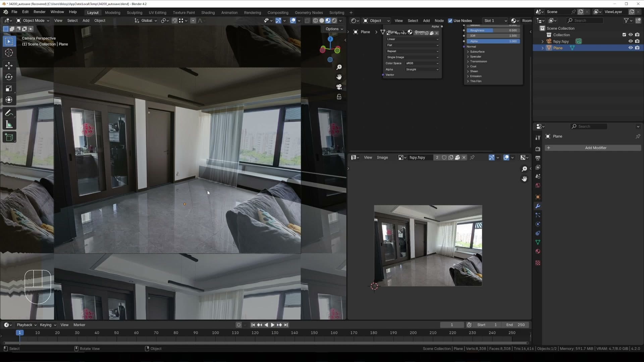
Task: Switch to rendered viewport shading
Action: pyautogui.click(x=334, y=21)
